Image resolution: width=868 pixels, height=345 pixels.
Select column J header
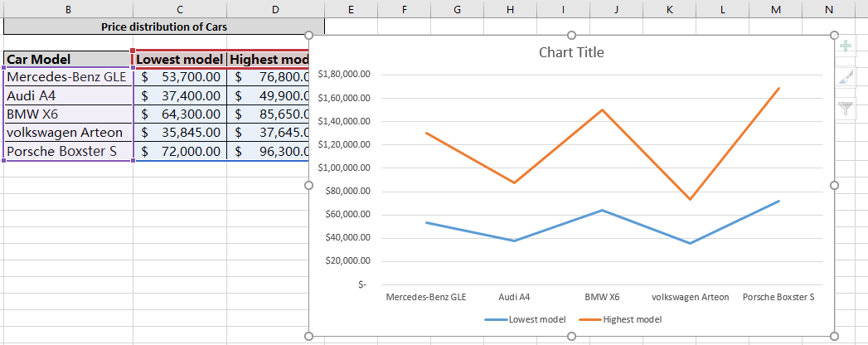tap(616, 9)
